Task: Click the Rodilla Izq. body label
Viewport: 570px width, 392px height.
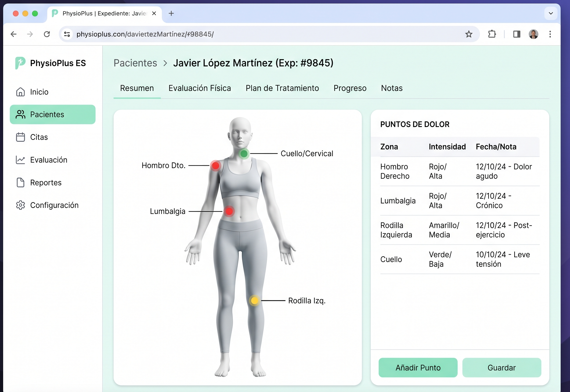Action: pyautogui.click(x=307, y=301)
